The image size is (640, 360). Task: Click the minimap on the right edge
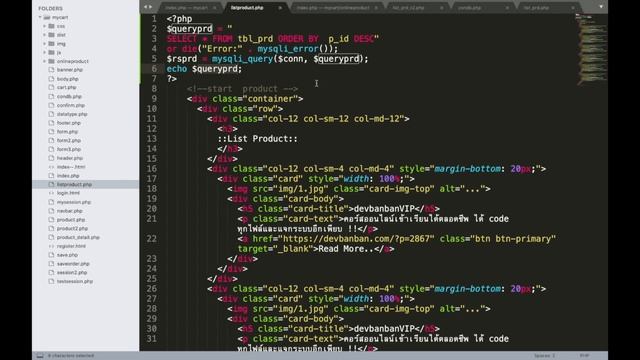coord(591,49)
